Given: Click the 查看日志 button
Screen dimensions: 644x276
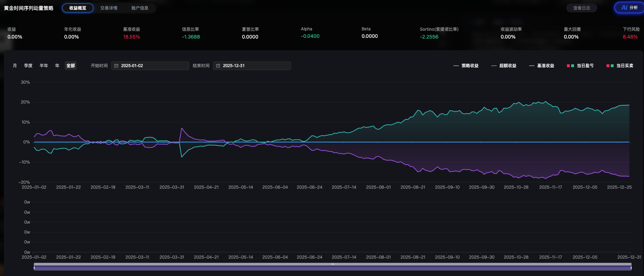Looking at the screenshot, I should [582, 8].
